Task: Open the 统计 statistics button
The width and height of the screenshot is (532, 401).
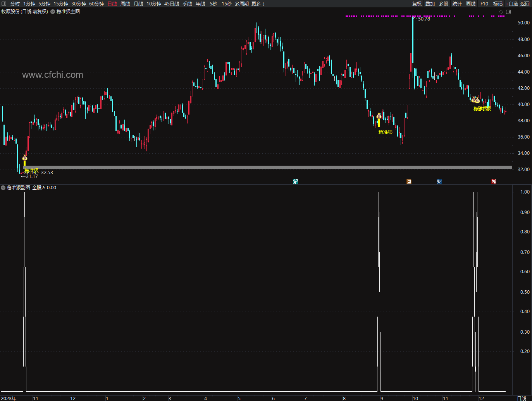Action: point(457,3)
